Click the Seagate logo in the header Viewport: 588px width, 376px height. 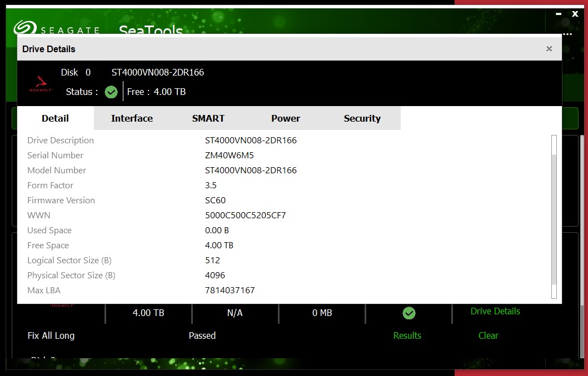tap(56, 29)
